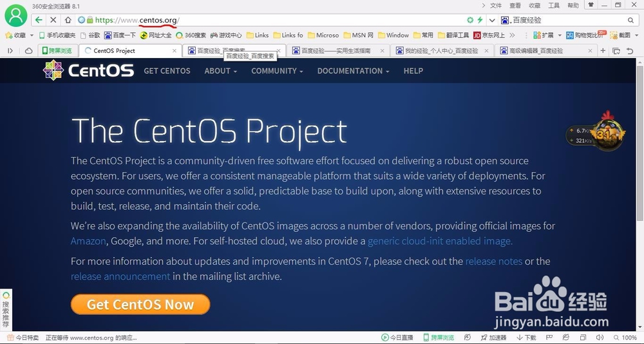The height and width of the screenshot is (344, 644).
Task: Open the 360搜索 bookmark
Action: point(191,35)
